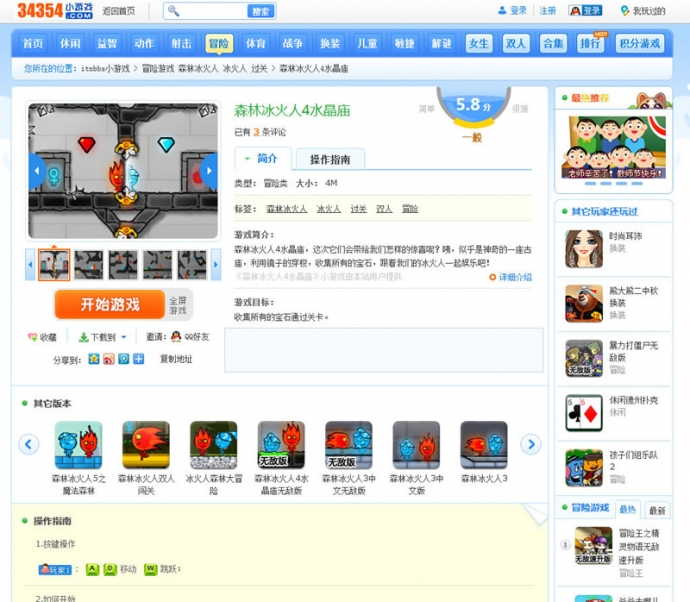The height and width of the screenshot is (602, 690).
Task: Open the 换装 nav category
Action: coord(330,44)
